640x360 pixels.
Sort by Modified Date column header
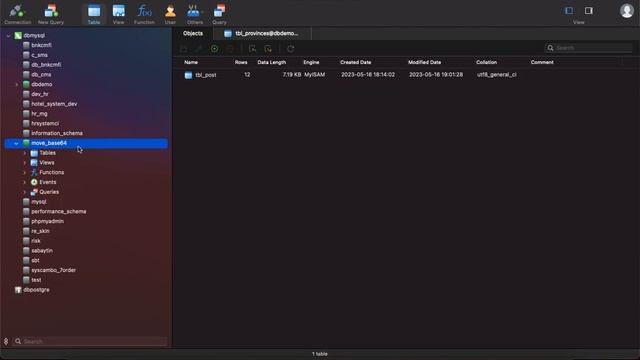tap(424, 62)
